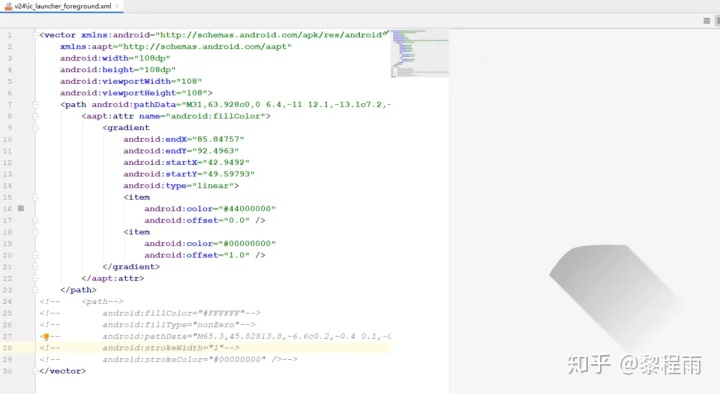Click name="android:fillColor" attribute text
Image resolution: width=720 pixels, height=394 pixels.
coord(202,116)
